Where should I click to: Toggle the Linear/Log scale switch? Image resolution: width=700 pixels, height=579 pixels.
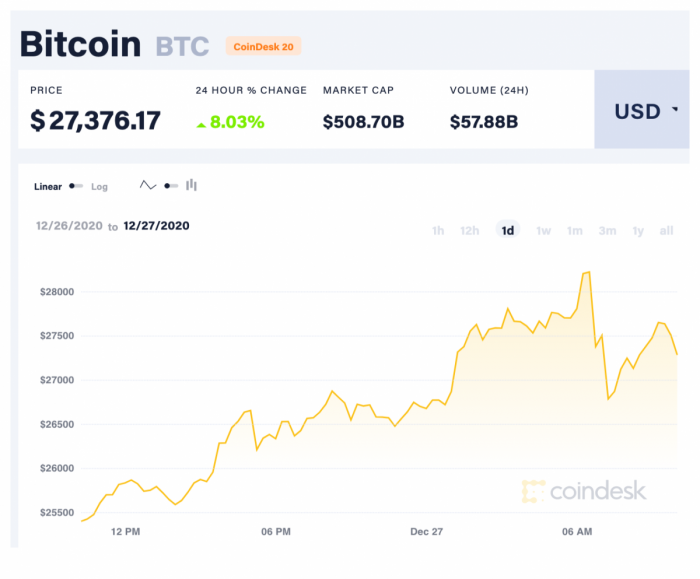click(x=76, y=186)
